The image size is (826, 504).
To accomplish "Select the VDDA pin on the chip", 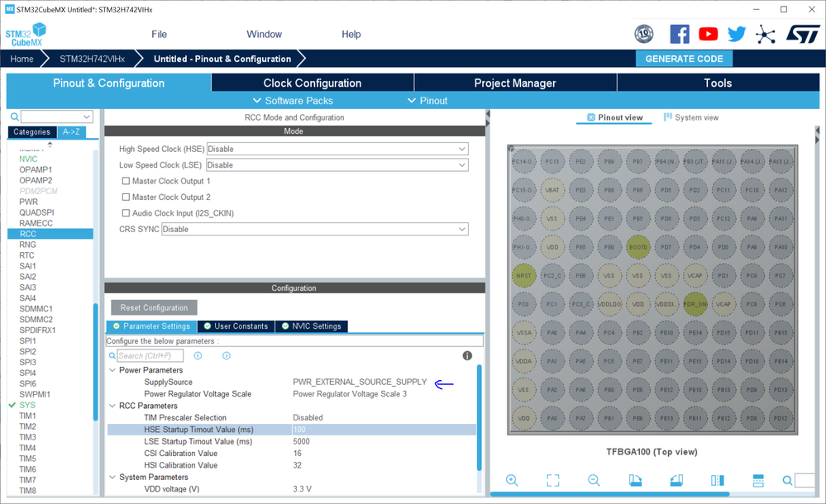I will click(x=523, y=361).
